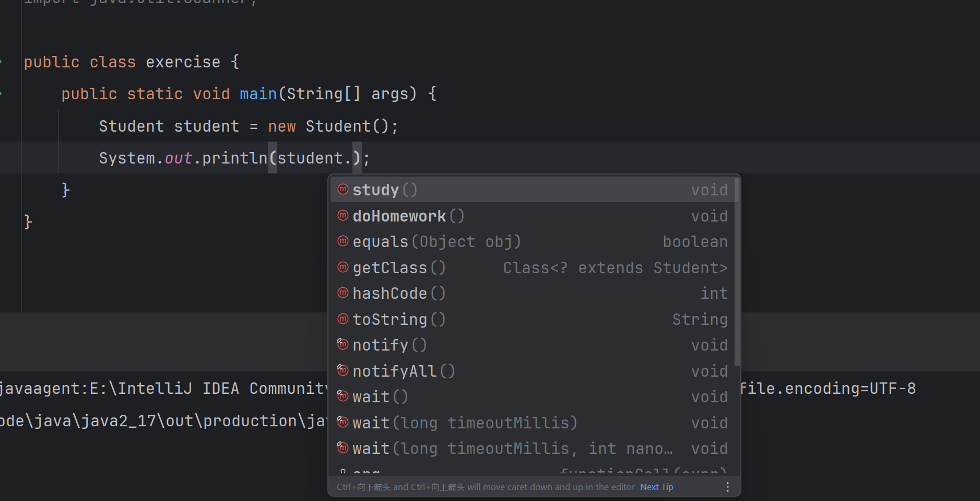
Task: Pick equals(Object obj) suggestion
Action: (533, 241)
